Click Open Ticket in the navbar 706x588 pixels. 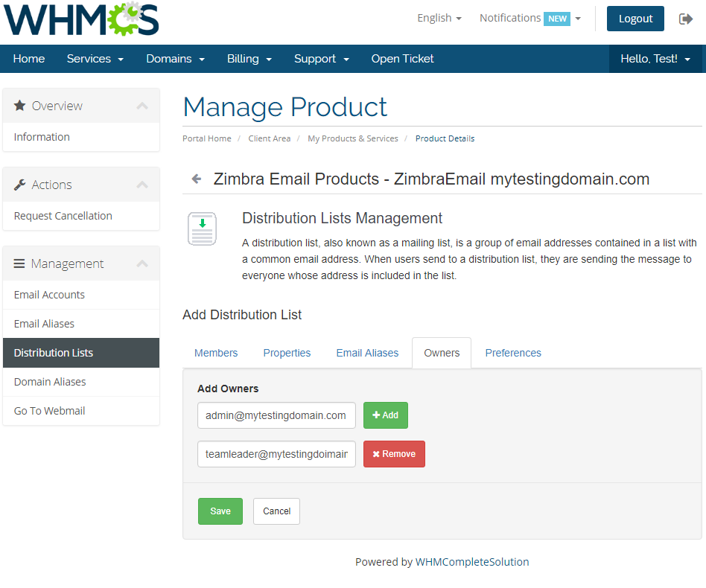[402, 59]
